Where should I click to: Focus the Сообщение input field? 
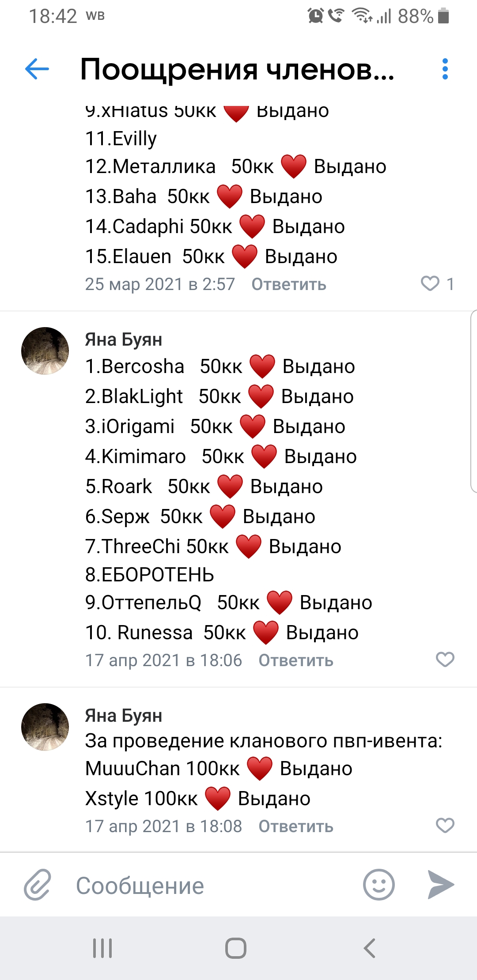tap(212, 886)
